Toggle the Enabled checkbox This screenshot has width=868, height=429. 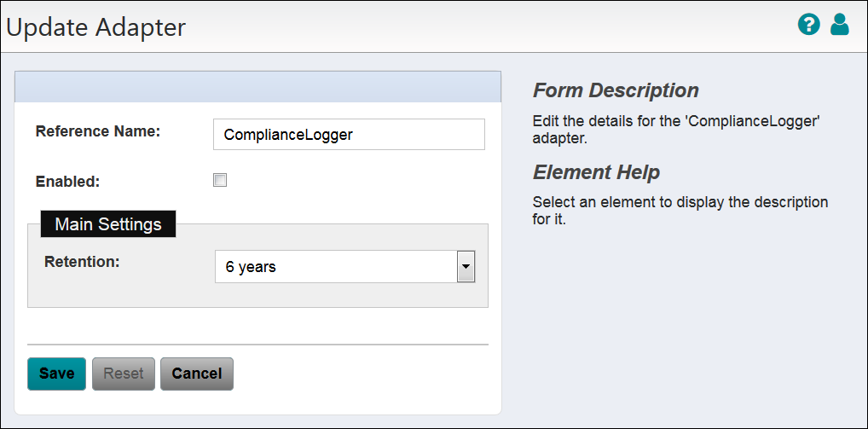point(221,180)
